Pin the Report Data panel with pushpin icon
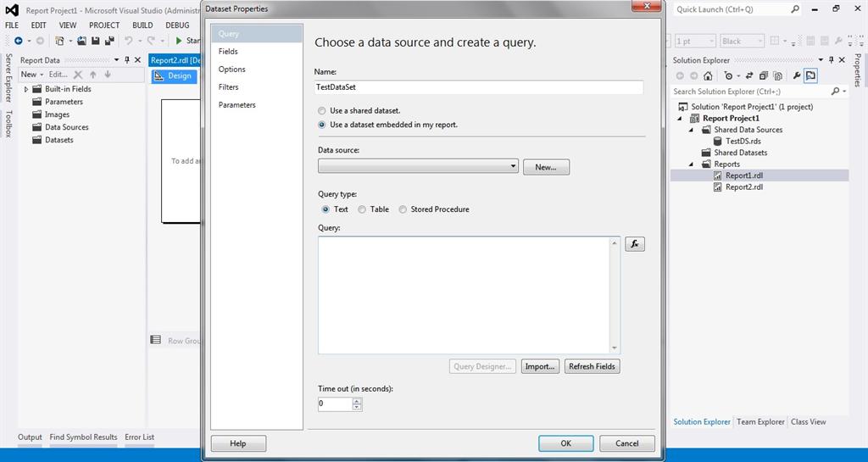The width and height of the screenshot is (868, 462). [x=127, y=59]
